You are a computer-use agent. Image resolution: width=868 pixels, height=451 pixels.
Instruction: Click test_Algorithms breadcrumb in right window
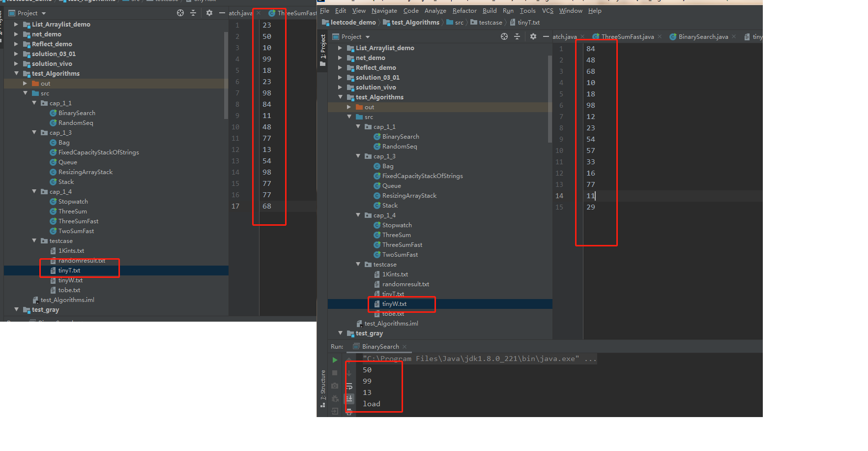tap(411, 22)
